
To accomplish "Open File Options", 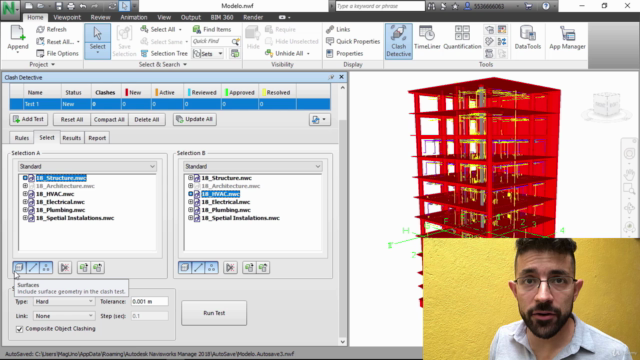I will pyautogui.click(x=57, y=53).
